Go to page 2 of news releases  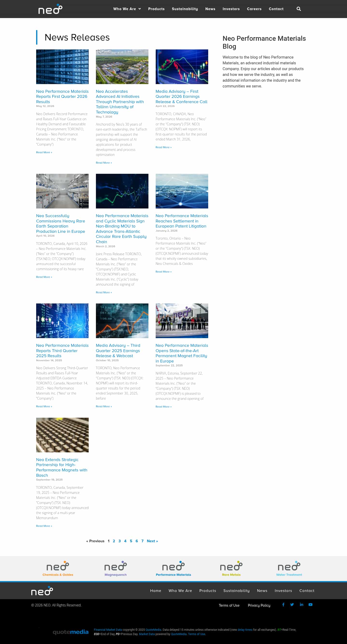pyautogui.click(x=114, y=541)
